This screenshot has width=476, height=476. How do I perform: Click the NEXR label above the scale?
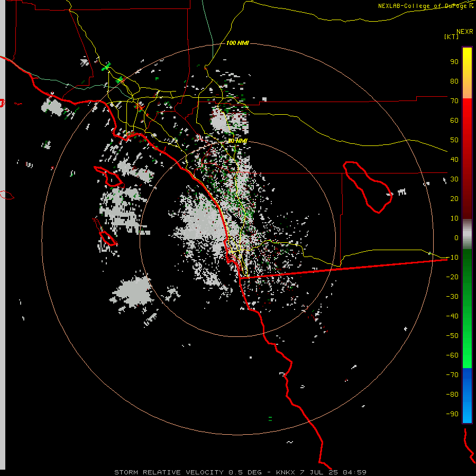click(464, 32)
